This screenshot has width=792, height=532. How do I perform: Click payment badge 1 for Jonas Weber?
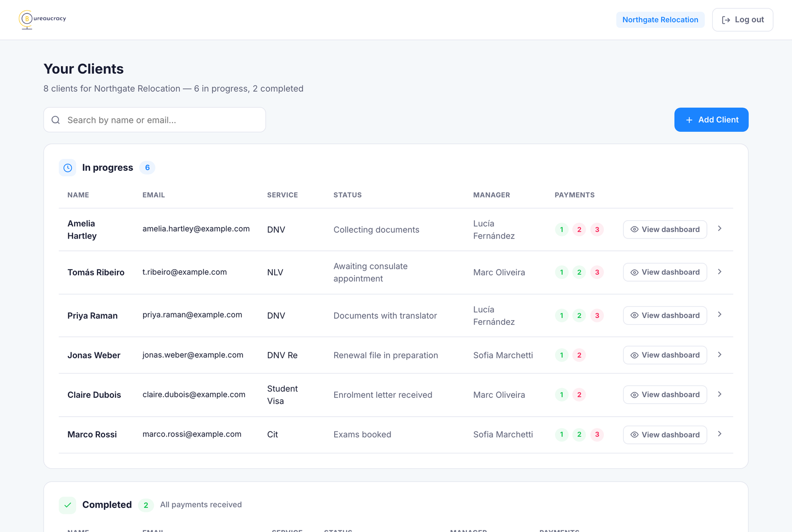point(561,355)
